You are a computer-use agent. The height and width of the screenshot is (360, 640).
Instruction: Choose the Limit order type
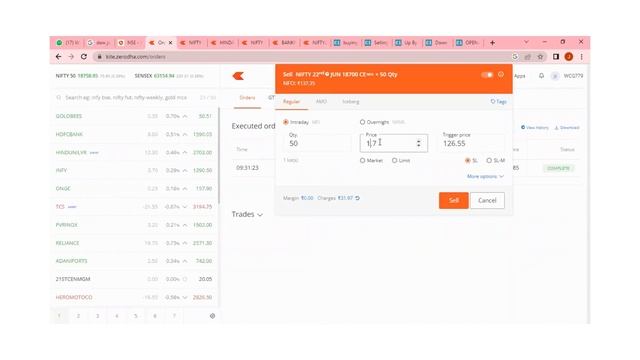coord(394,160)
